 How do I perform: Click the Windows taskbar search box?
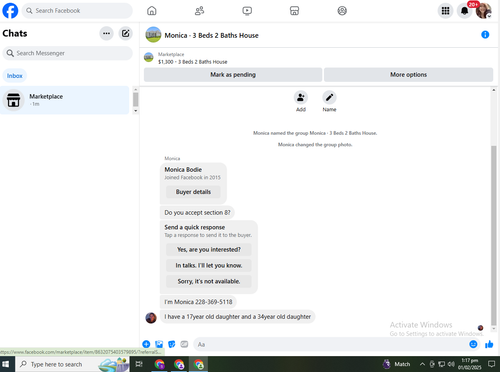click(x=72, y=364)
